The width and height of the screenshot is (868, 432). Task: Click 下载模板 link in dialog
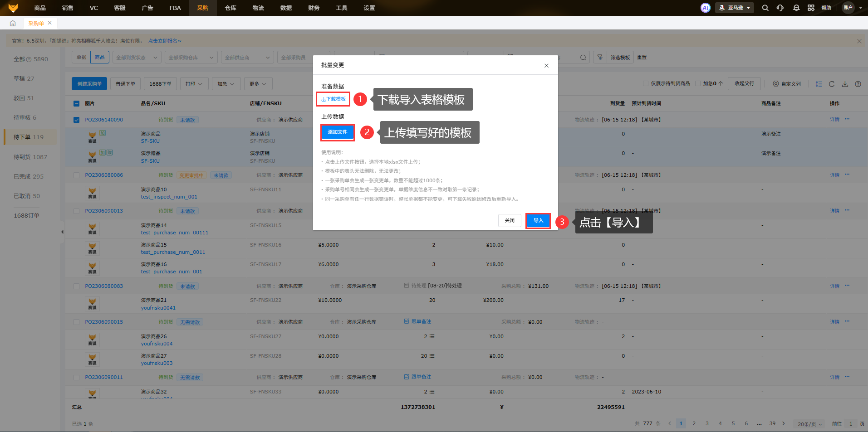[333, 99]
